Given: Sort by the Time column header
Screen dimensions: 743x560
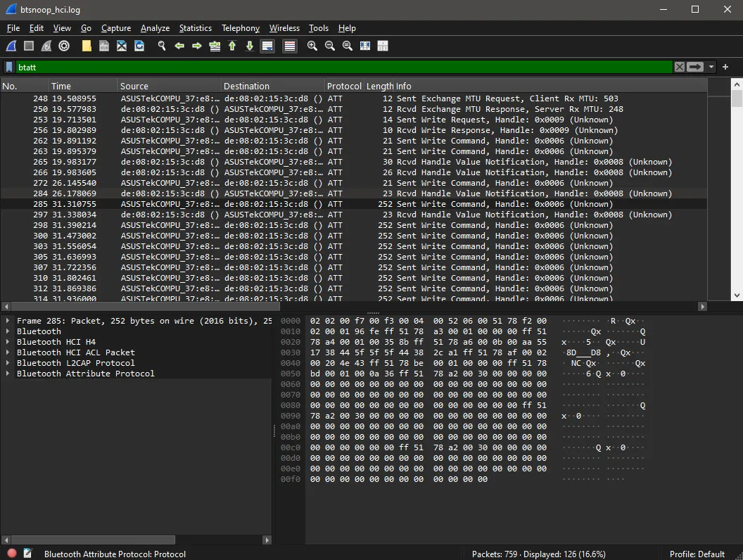Looking at the screenshot, I should point(83,86).
